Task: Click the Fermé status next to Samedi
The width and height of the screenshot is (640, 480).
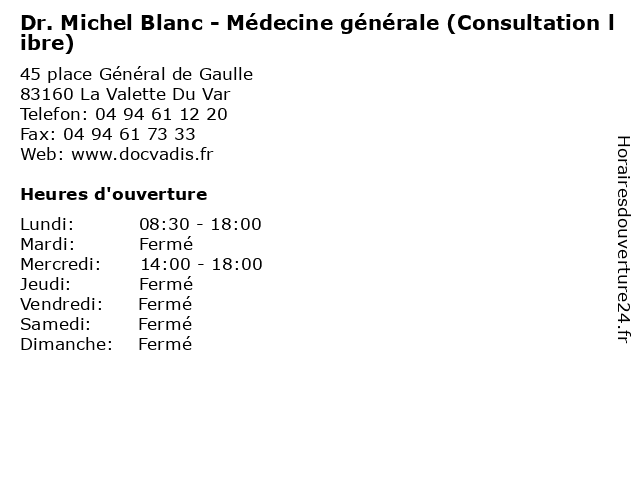Action: [165, 324]
